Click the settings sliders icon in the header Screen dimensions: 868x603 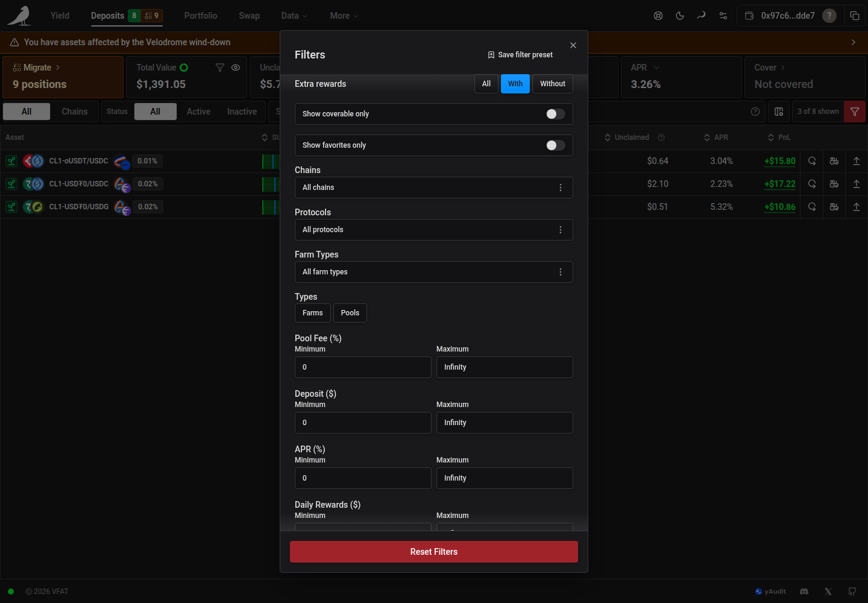tap(723, 16)
